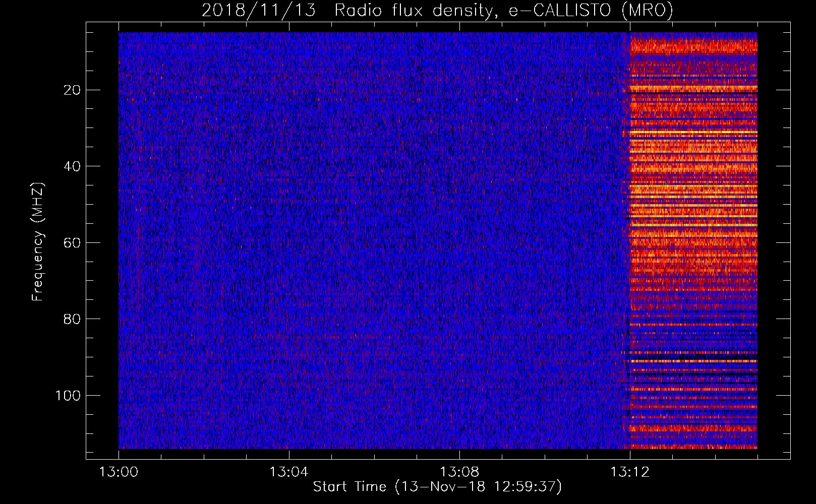Click the 60 frequency tick label
Screen dimensions: 816x504
[x=72, y=243]
